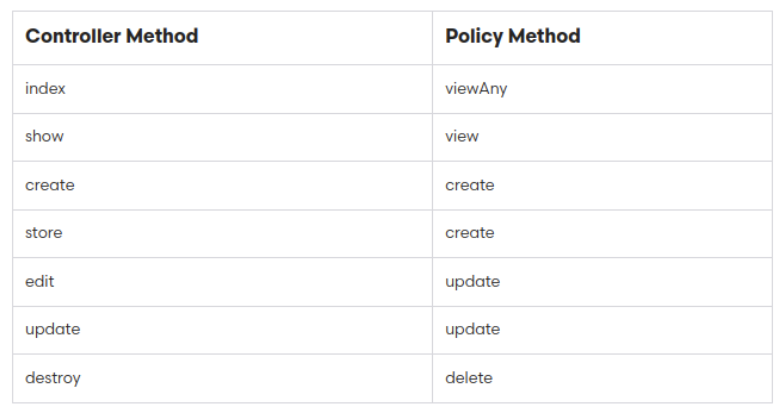
Task: Click the store controller method cell
Action: [222, 234]
